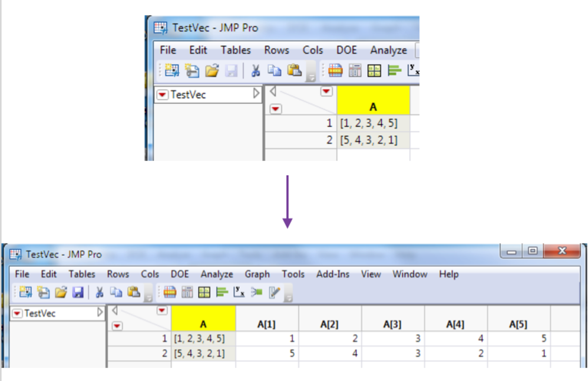Click Paste icon in lower window
The width and height of the screenshot is (588, 381).
[134, 292]
